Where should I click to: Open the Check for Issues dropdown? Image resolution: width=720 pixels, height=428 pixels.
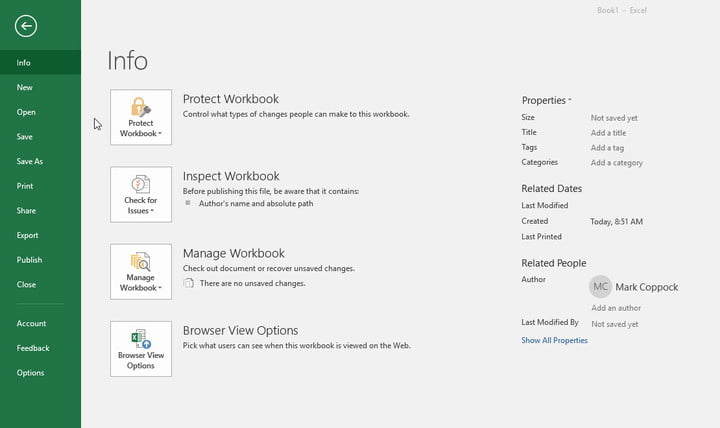tap(141, 194)
